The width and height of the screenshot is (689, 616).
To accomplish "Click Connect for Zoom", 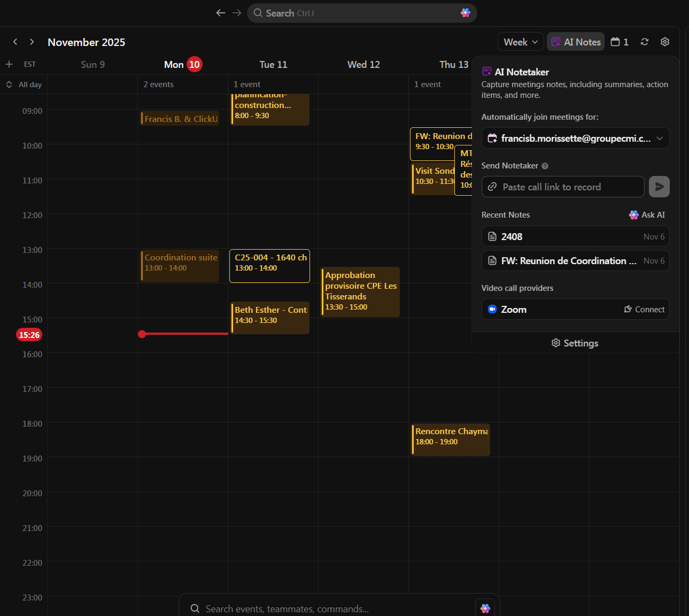I will [644, 310].
